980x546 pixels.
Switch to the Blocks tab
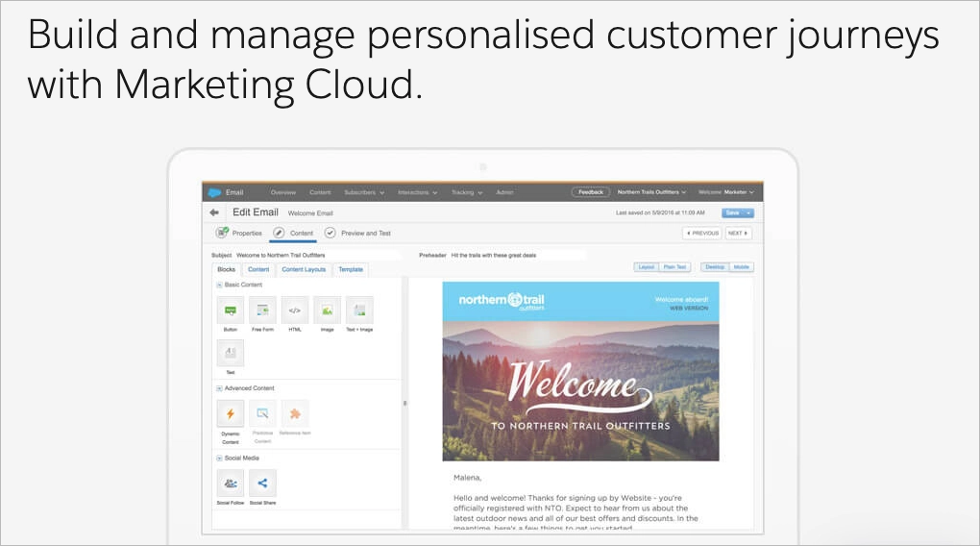(x=226, y=269)
